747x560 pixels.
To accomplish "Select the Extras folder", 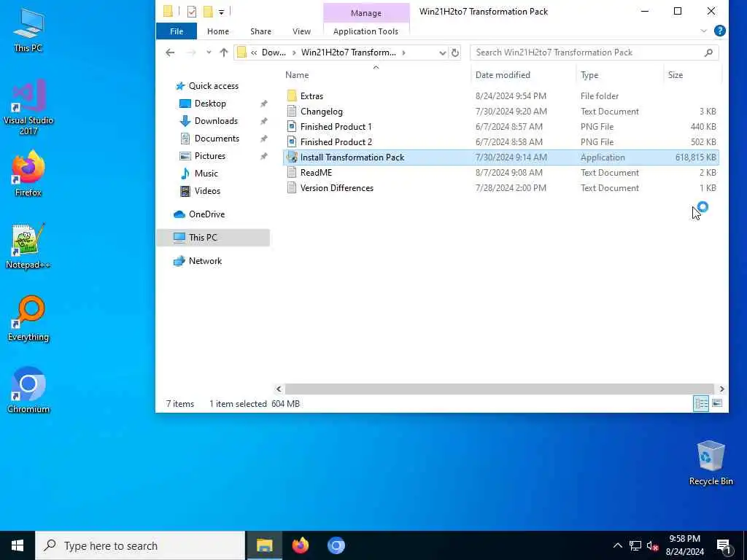I will coord(500,96).
